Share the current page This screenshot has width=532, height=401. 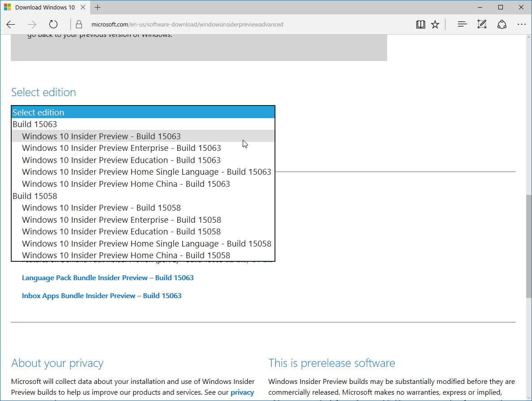[501, 24]
